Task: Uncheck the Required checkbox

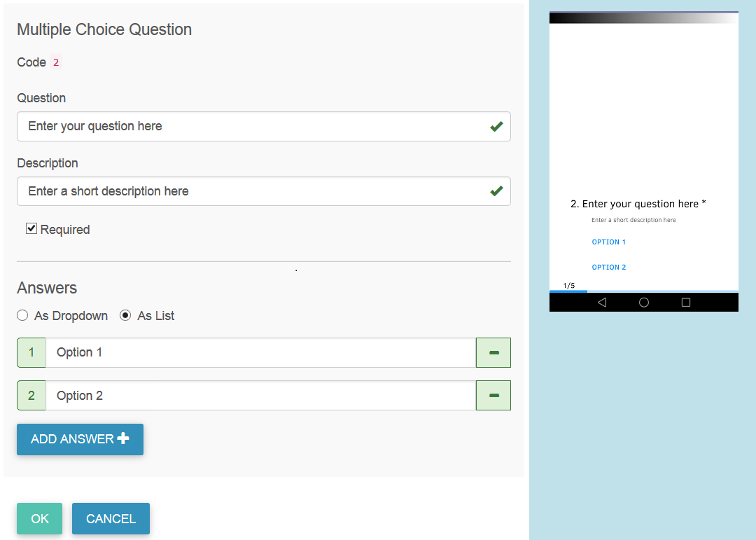Action: [x=31, y=229]
